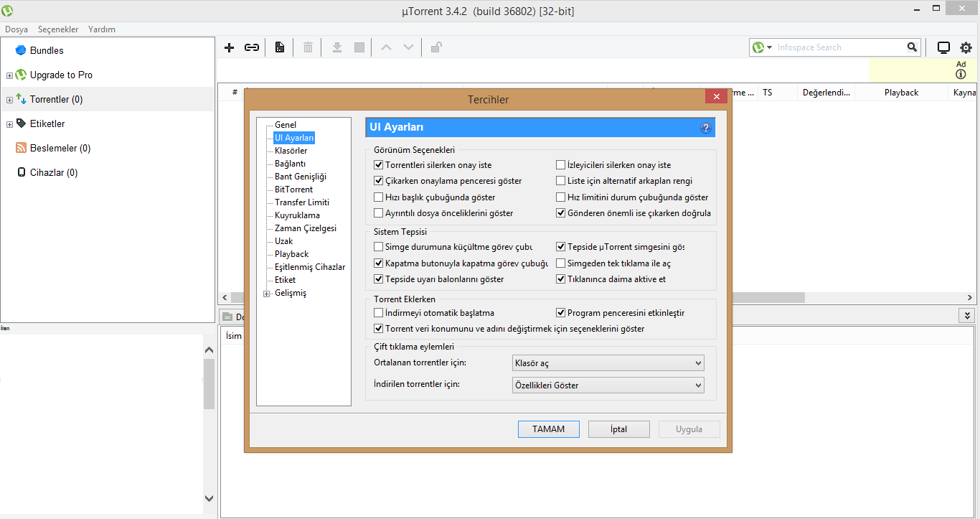Toggle Tepside uyarı balonlarını göster checkbox
980x519 pixels.
pos(379,279)
